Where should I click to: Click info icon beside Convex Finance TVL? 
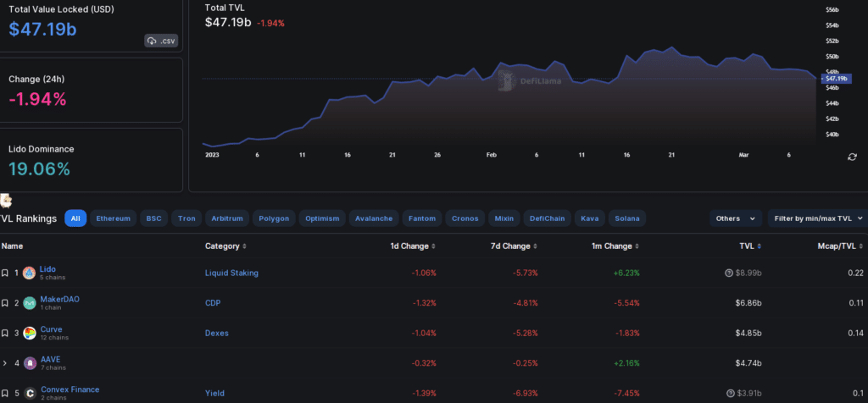(731, 394)
